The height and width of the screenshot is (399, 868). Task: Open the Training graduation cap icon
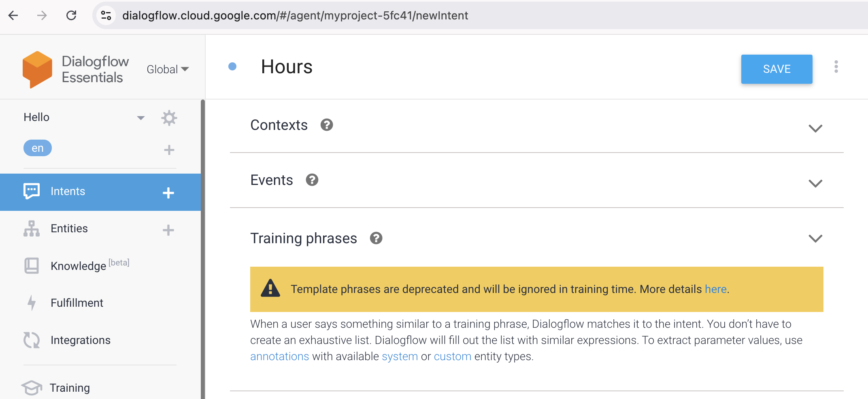(32, 387)
